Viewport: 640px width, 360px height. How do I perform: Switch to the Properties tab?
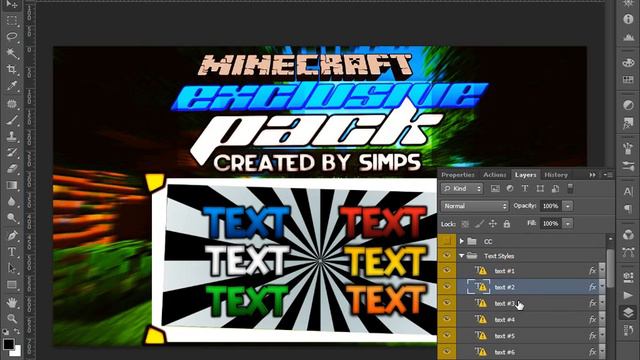(458, 175)
